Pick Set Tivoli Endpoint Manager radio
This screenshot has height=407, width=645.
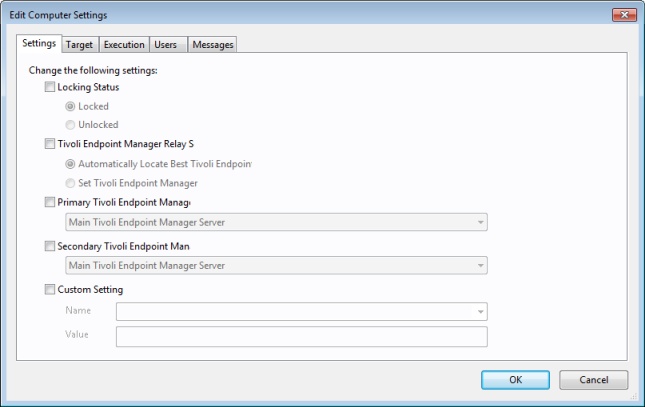(70, 183)
